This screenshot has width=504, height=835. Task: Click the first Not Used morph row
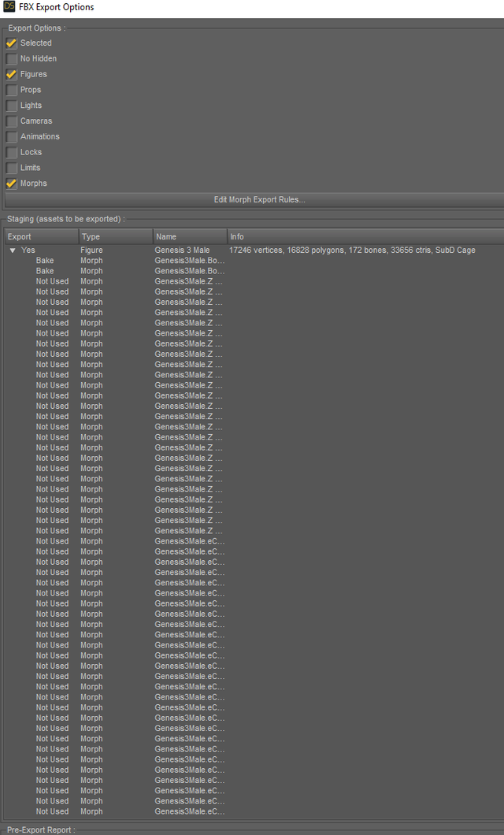(52, 281)
